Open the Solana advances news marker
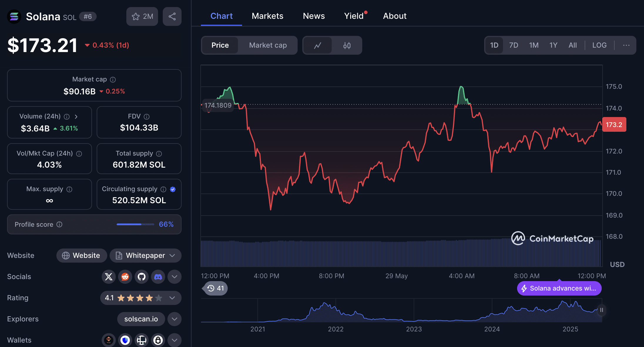 pos(559,288)
